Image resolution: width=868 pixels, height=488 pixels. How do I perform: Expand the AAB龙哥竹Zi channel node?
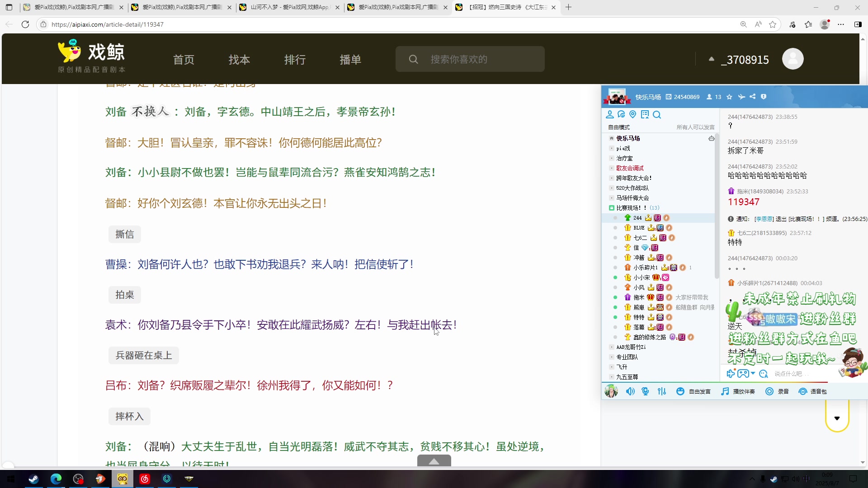[x=612, y=347]
